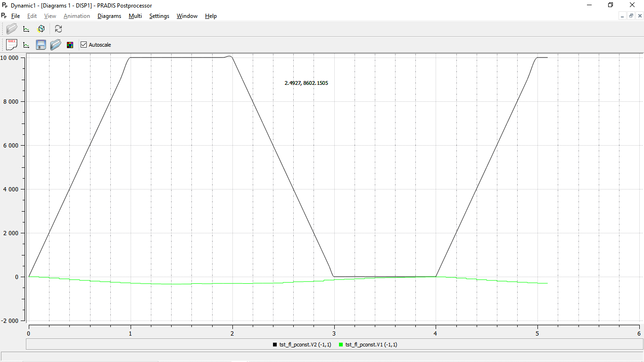Viewport: 644px width, 362px height.
Task: Click the green V1 legend color square
Action: (x=341, y=345)
